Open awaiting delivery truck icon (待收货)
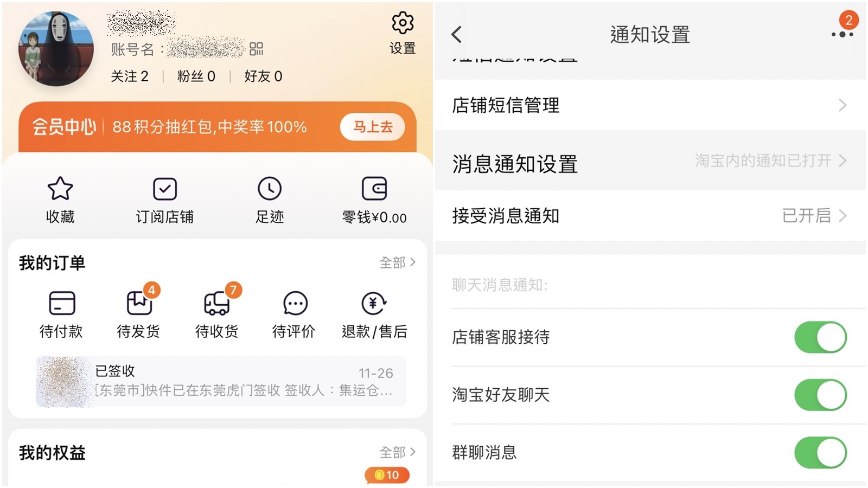Viewport: 868px width, 488px height. (x=216, y=303)
